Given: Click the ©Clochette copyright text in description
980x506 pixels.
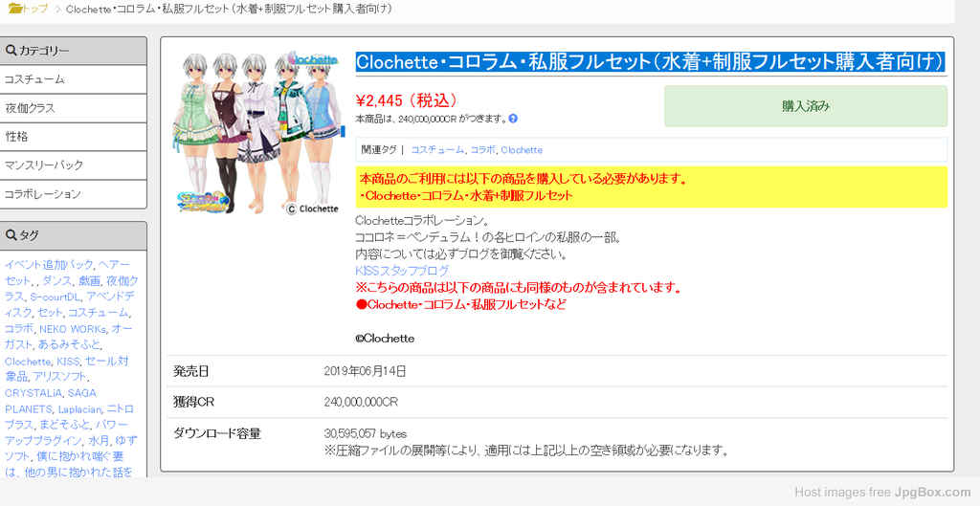Looking at the screenshot, I should (x=385, y=339).
